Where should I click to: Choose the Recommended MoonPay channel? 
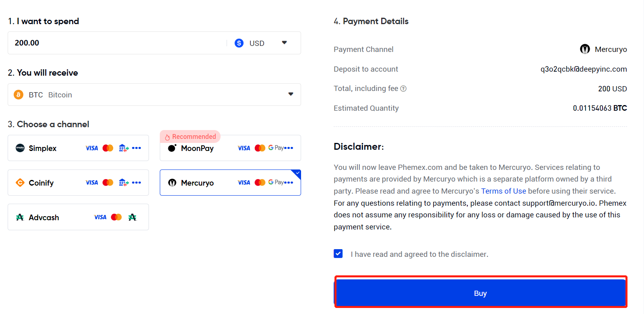point(230,148)
